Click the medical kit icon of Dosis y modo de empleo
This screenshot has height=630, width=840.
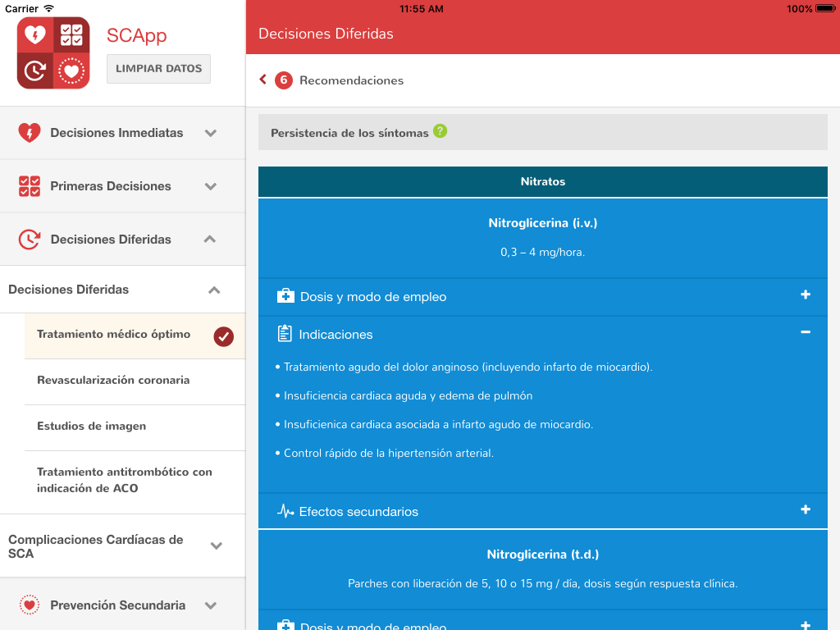click(x=285, y=295)
